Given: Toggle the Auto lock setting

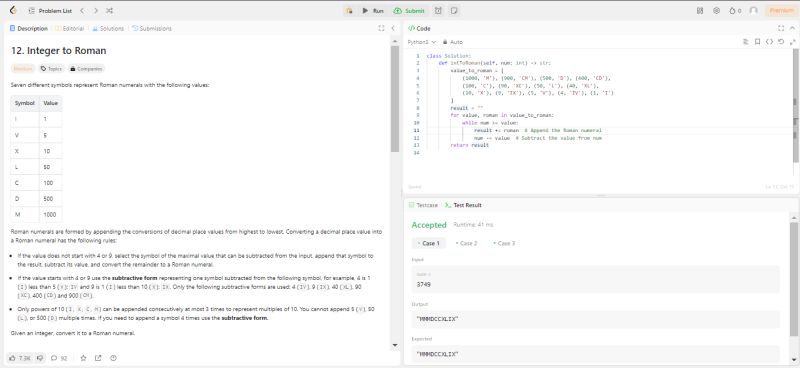Looking at the screenshot, I should point(453,42).
